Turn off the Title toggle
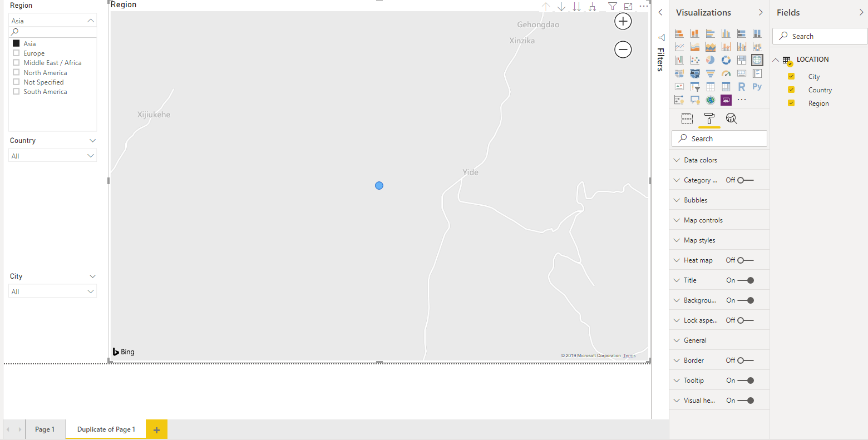 coord(746,280)
